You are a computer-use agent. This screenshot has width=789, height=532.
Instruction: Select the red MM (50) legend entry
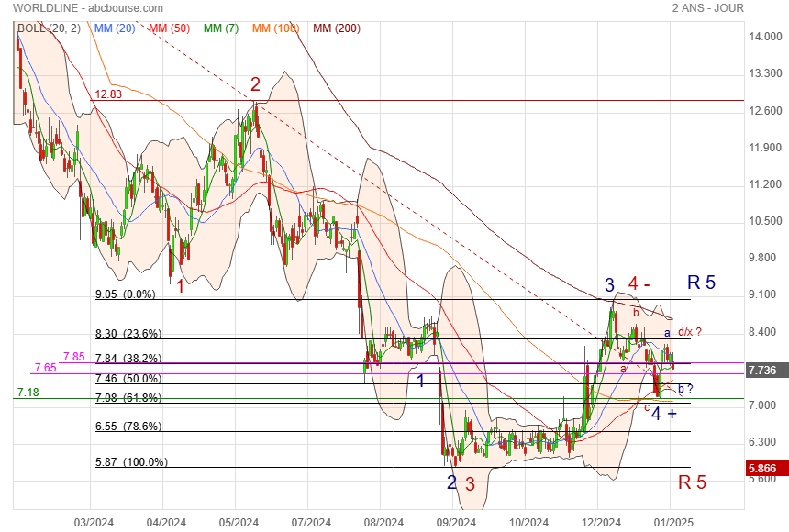(169, 28)
